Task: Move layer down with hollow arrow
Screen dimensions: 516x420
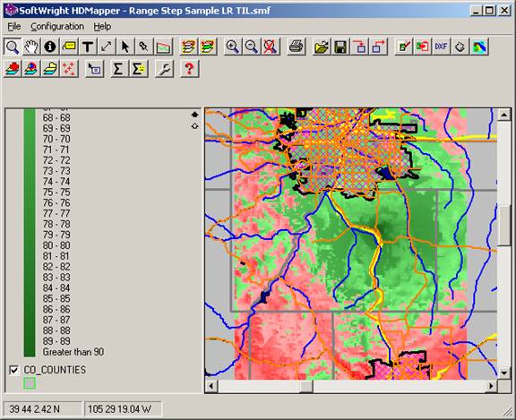Action: pos(194,125)
